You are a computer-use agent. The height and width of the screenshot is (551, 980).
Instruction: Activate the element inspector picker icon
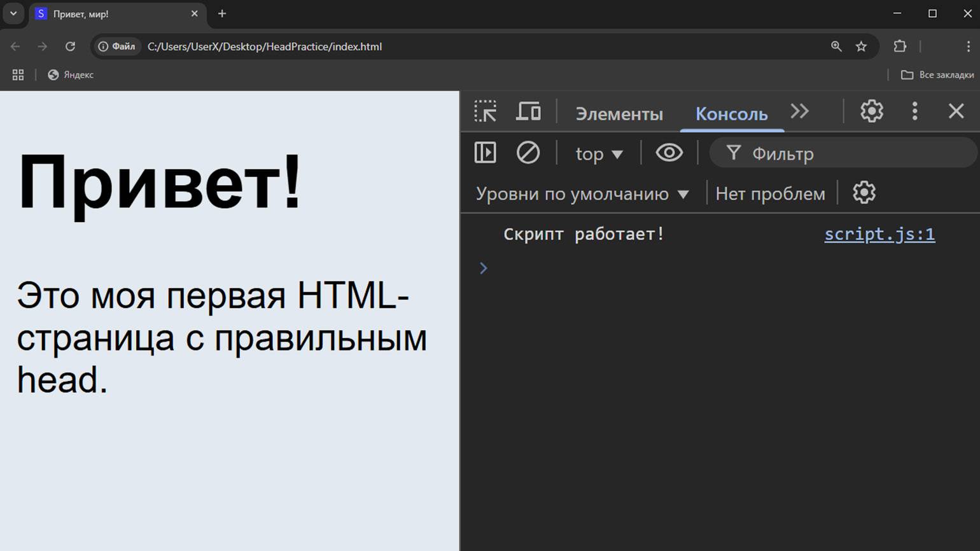[x=485, y=112]
